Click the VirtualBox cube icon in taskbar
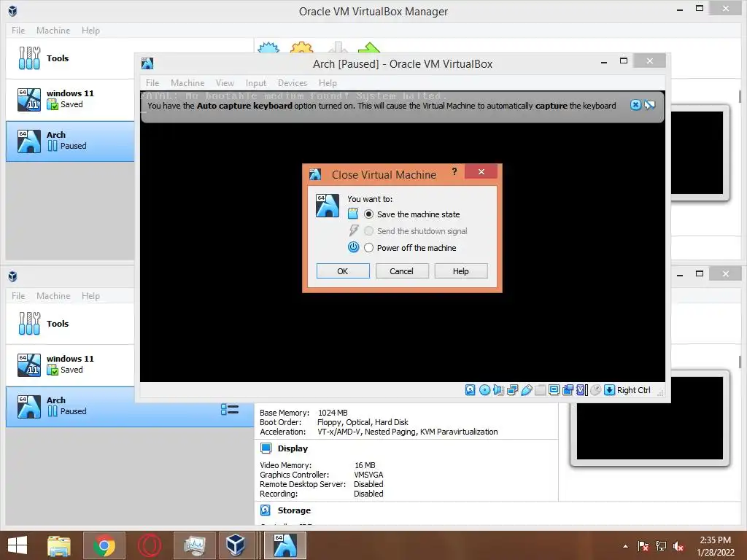Viewport: 747px width, 560px height. [x=236, y=545]
